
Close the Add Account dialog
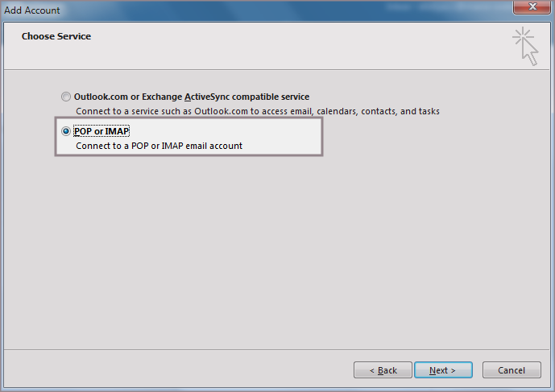[531, 10]
